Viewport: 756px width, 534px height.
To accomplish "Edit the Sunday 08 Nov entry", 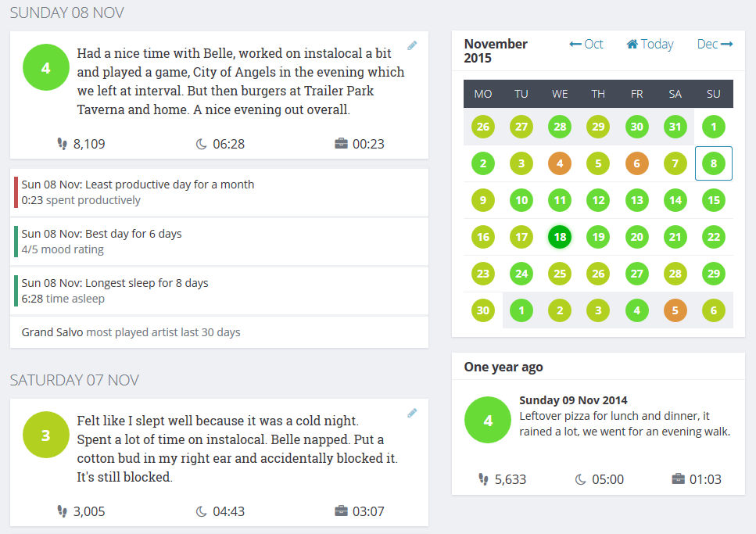I will tap(412, 45).
